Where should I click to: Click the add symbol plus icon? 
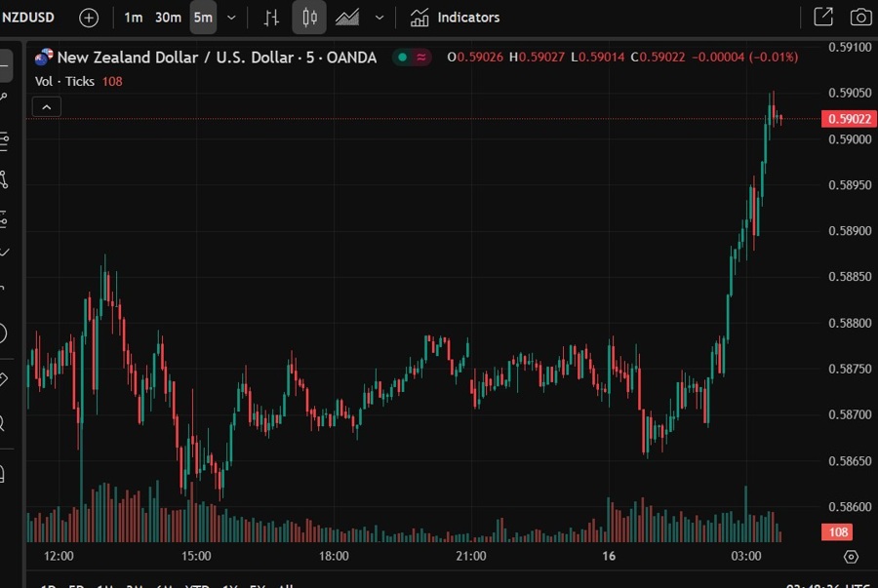click(89, 18)
